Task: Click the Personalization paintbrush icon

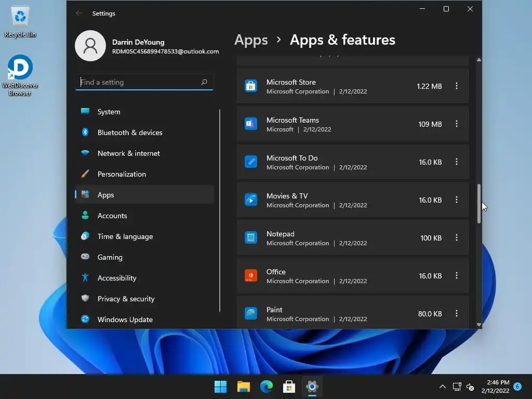Action: click(x=85, y=174)
